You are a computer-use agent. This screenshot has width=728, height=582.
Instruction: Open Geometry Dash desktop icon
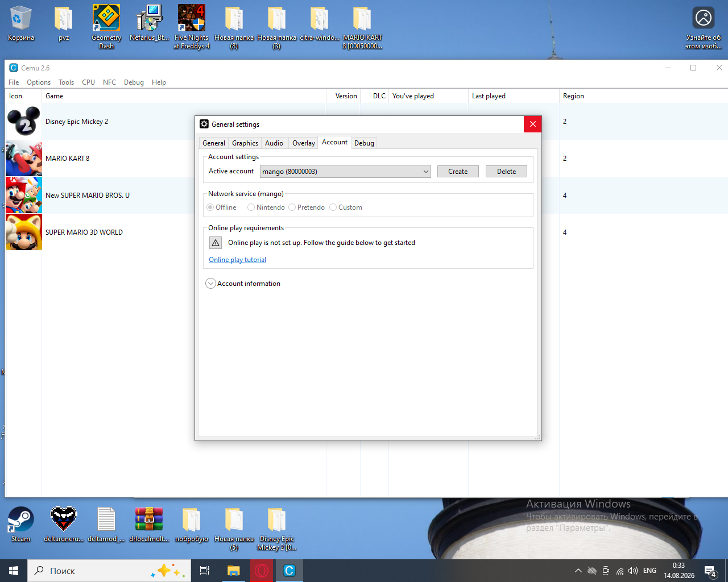(x=106, y=27)
